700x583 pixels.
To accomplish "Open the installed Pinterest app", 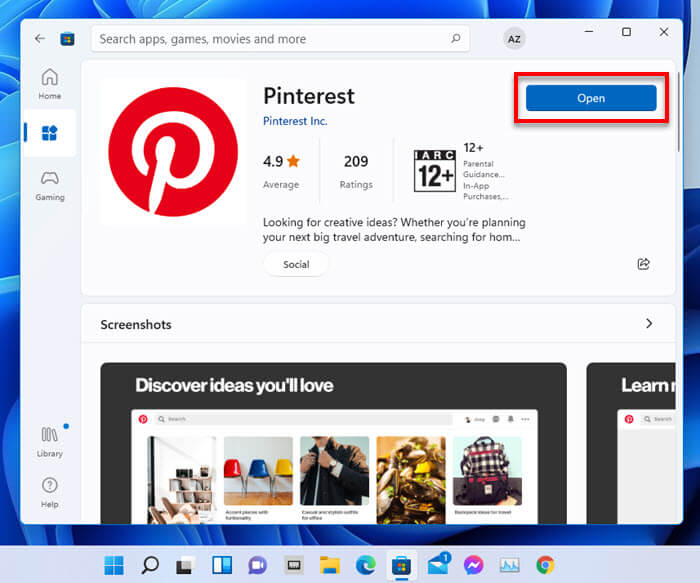I will [x=591, y=98].
